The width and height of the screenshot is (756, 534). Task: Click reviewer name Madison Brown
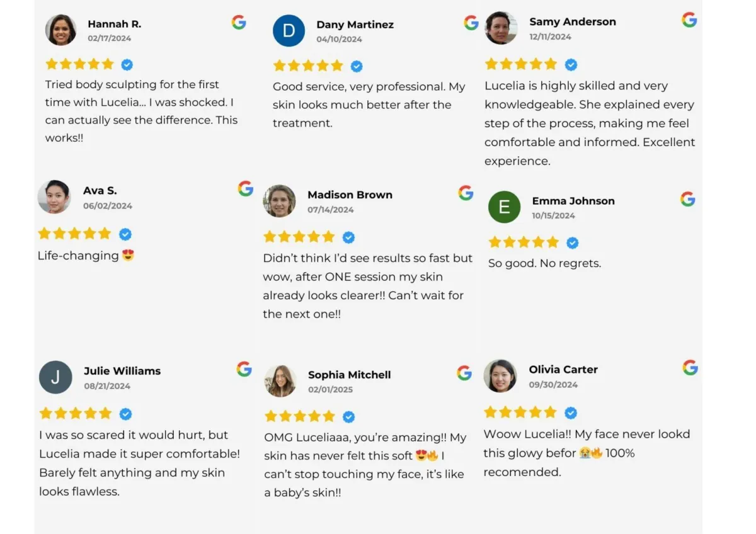[350, 195]
